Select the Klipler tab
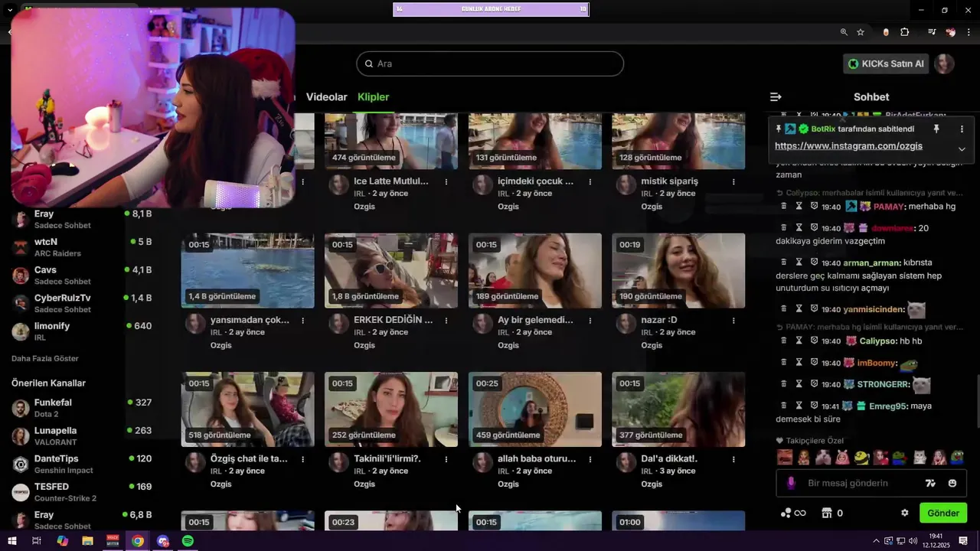980x551 pixels. 374,97
